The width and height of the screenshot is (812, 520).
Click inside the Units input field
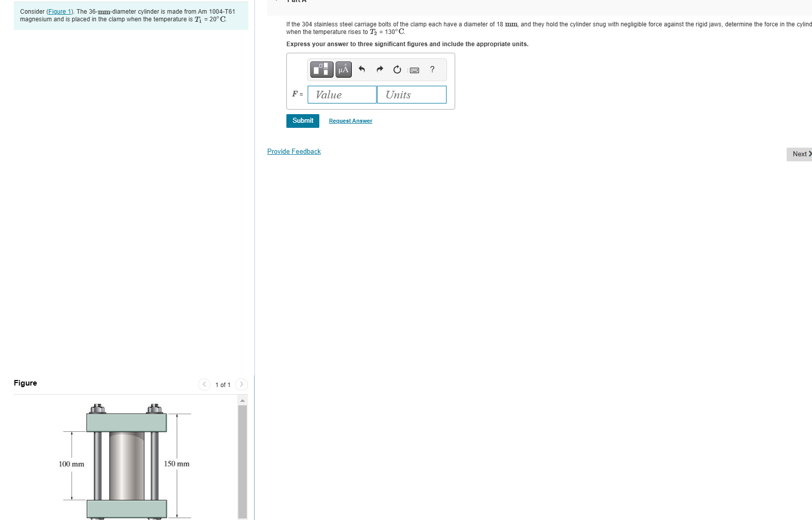pos(411,94)
